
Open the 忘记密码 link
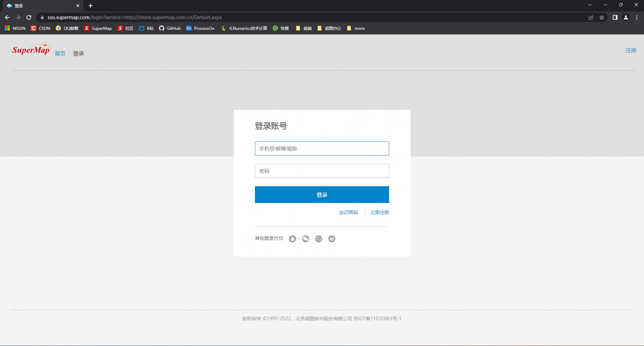coord(348,212)
